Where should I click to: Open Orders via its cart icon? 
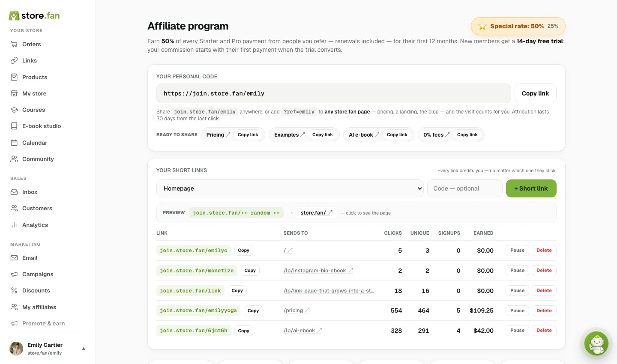[x=14, y=44]
